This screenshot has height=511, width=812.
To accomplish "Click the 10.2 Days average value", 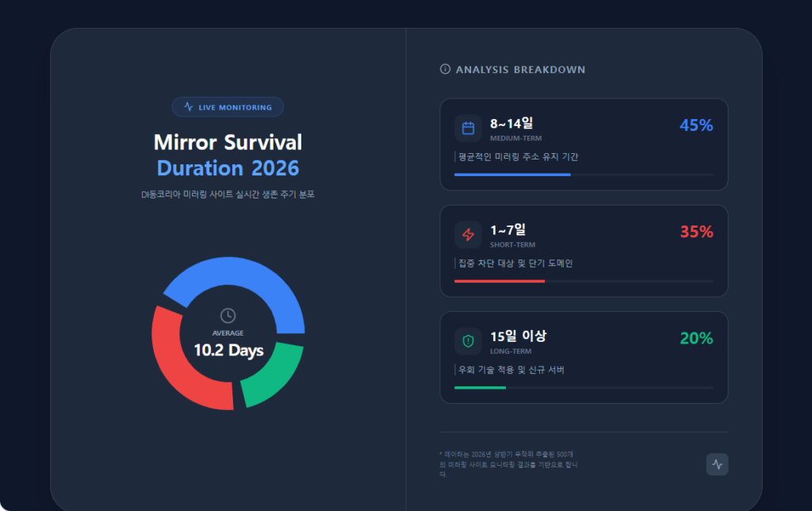I will 228,351.
